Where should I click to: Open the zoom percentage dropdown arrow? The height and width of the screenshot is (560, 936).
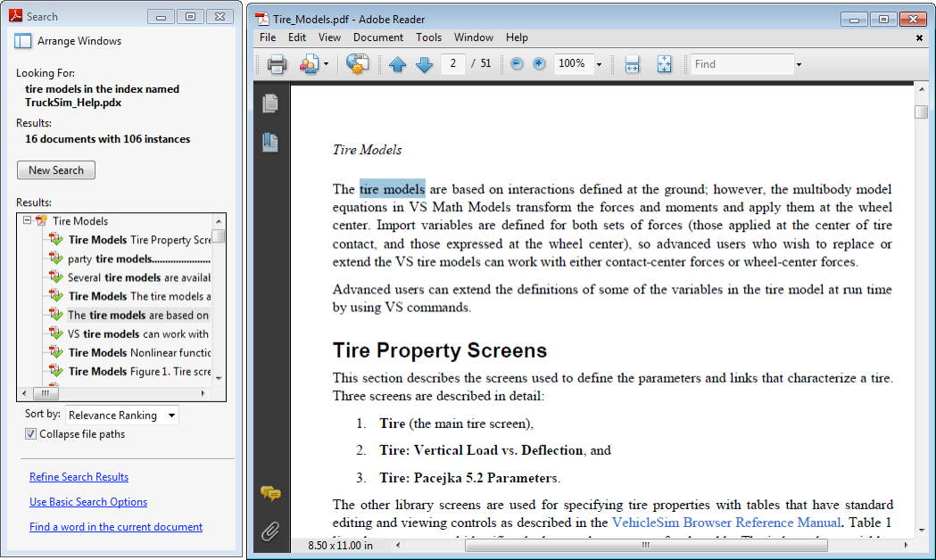click(600, 64)
